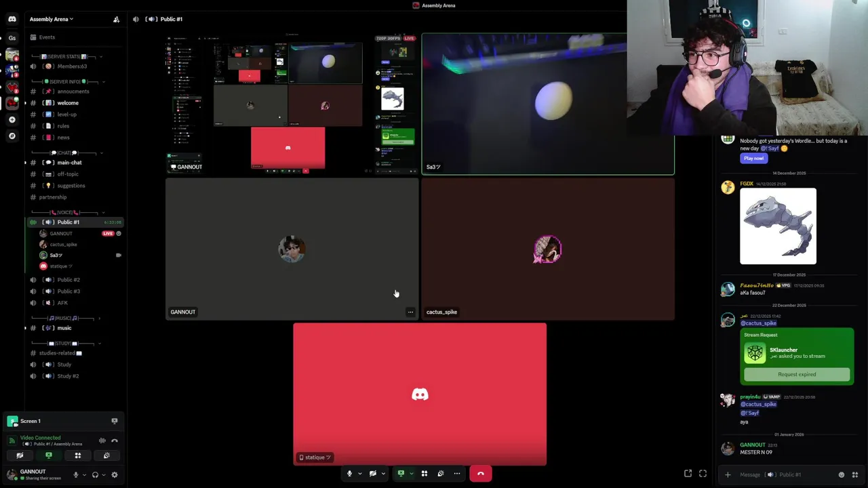The height and width of the screenshot is (488, 868).
Task: Click @cactus_spike mention in prayin4u message
Action: click(x=758, y=405)
